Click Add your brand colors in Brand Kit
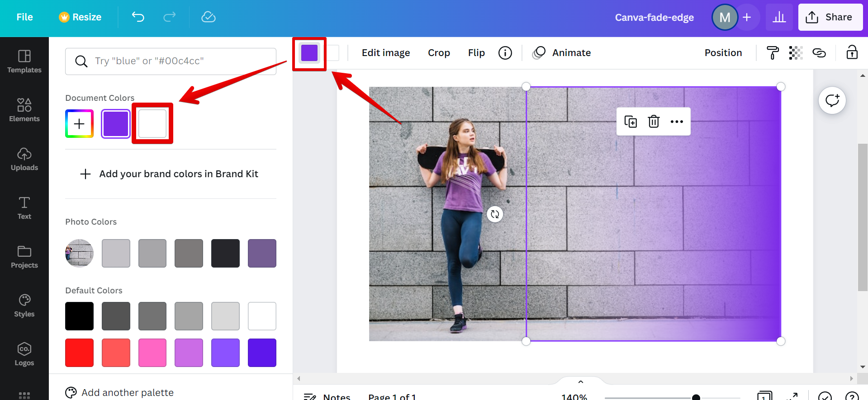868x400 pixels. (x=170, y=174)
